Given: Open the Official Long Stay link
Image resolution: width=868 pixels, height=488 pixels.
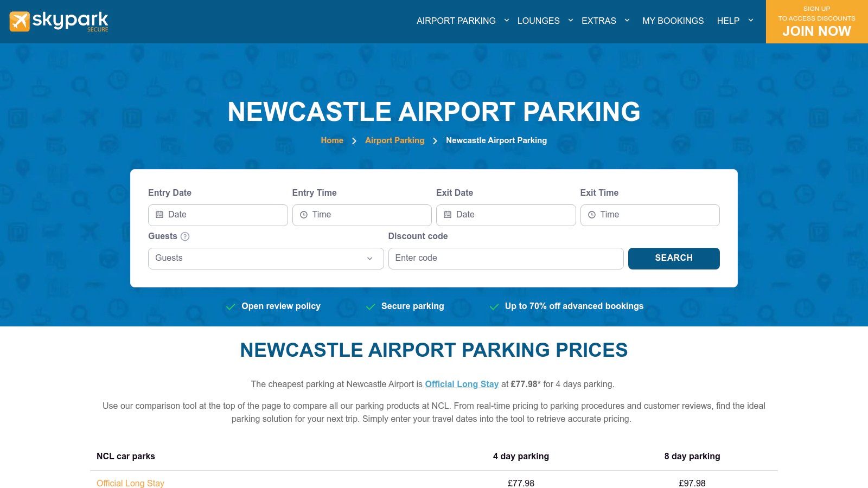Looking at the screenshot, I should point(462,384).
